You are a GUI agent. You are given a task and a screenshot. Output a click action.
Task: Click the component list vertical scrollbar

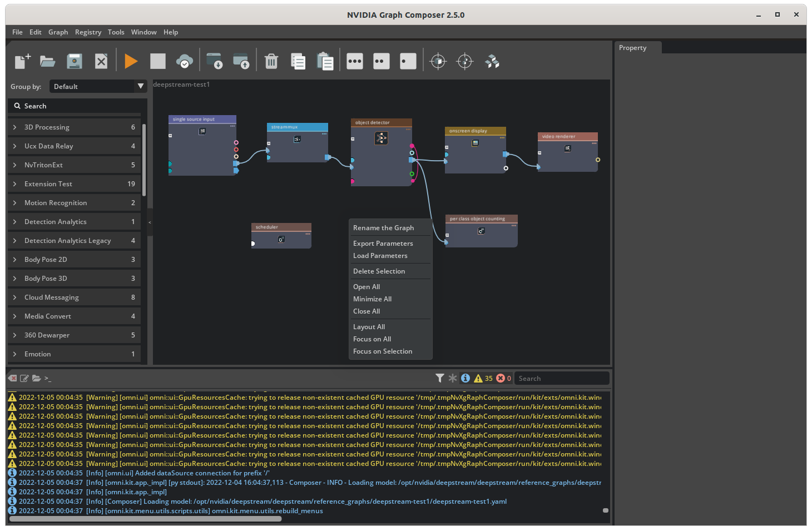click(x=144, y=160)
